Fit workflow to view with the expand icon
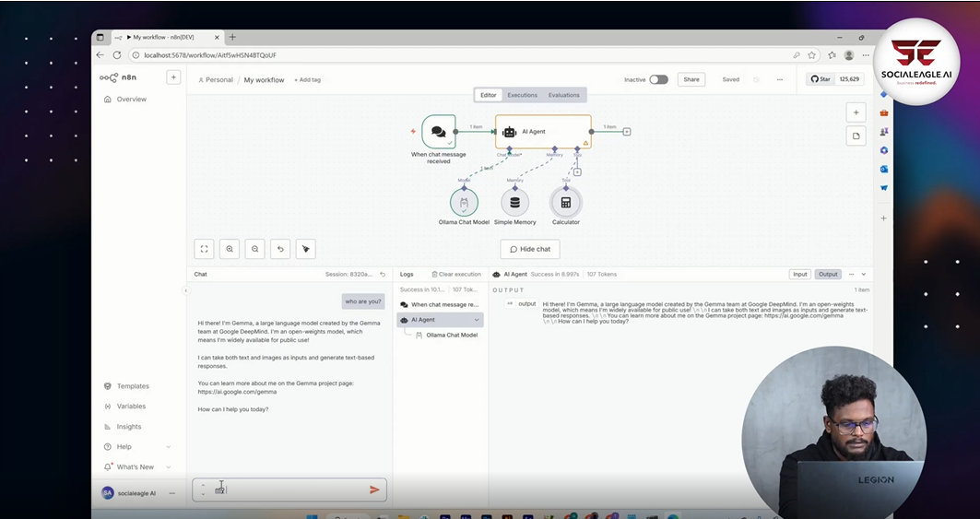Image resolution: width=980 pixels, height=519 pixels. 205,249
